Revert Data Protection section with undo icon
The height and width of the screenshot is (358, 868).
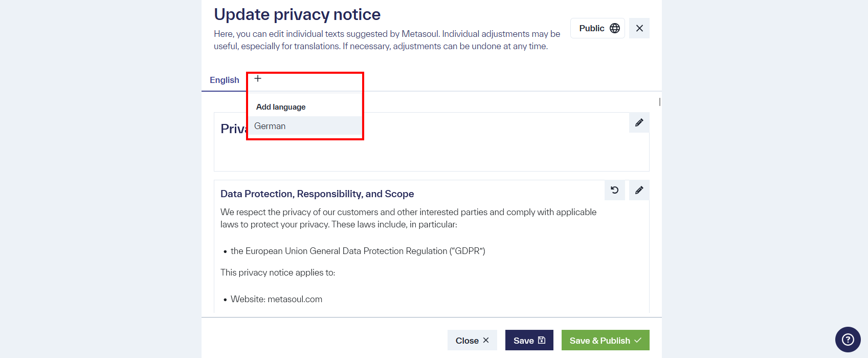[x=614, y=190]
